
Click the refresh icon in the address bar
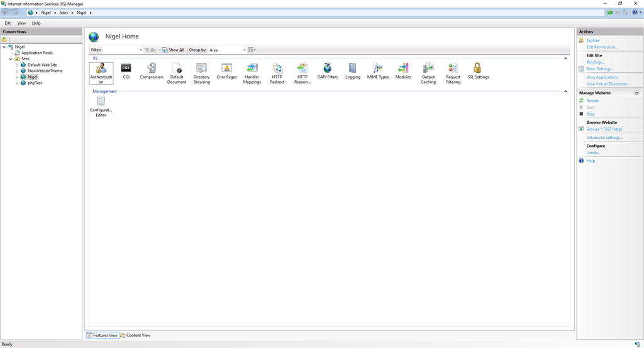coord(610,13)
